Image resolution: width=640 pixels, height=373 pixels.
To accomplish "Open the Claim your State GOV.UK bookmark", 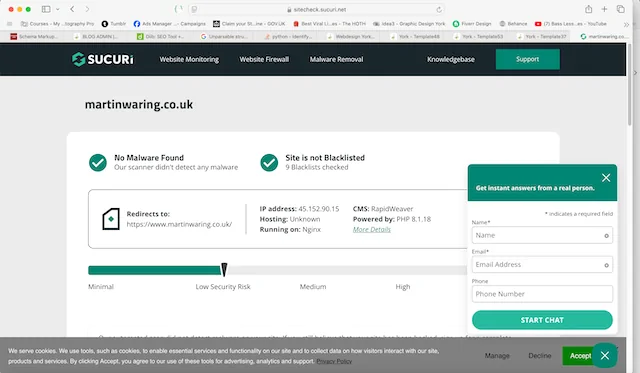I will pyautogui.click(x=249, y=24).
